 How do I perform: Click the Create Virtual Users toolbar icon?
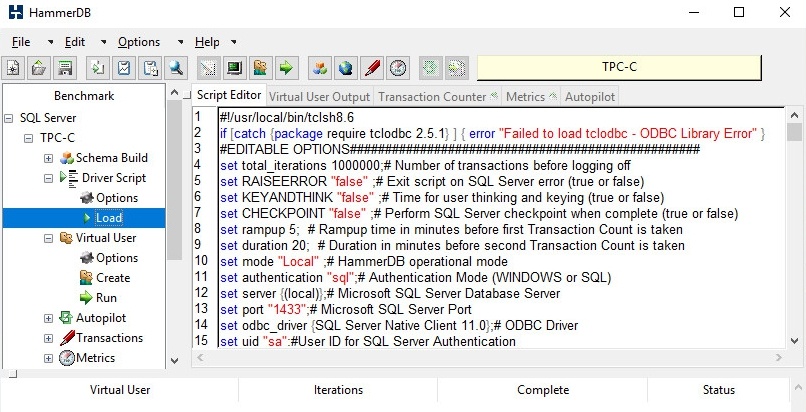tap(260, 68)
